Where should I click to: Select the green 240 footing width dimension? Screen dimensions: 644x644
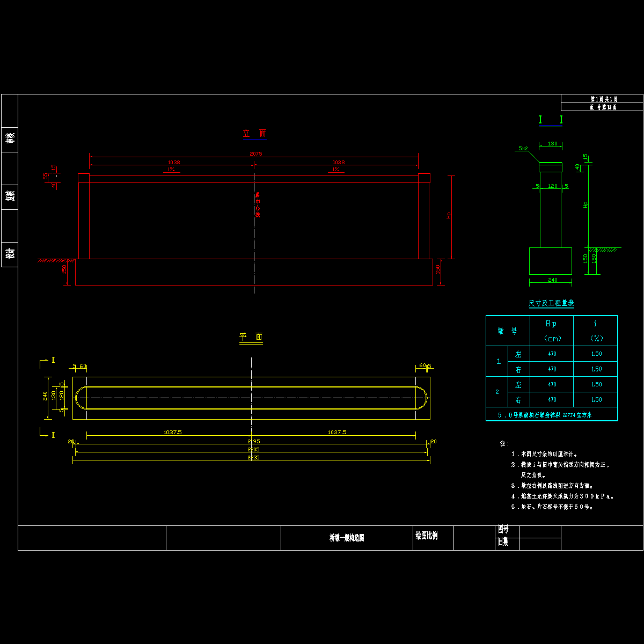click(552, 280)
